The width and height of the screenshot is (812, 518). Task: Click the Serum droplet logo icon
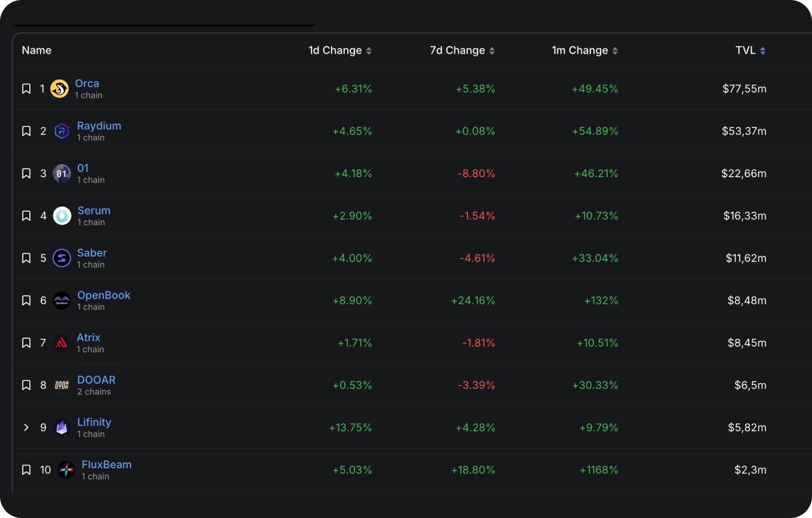(x=62, y=216)
